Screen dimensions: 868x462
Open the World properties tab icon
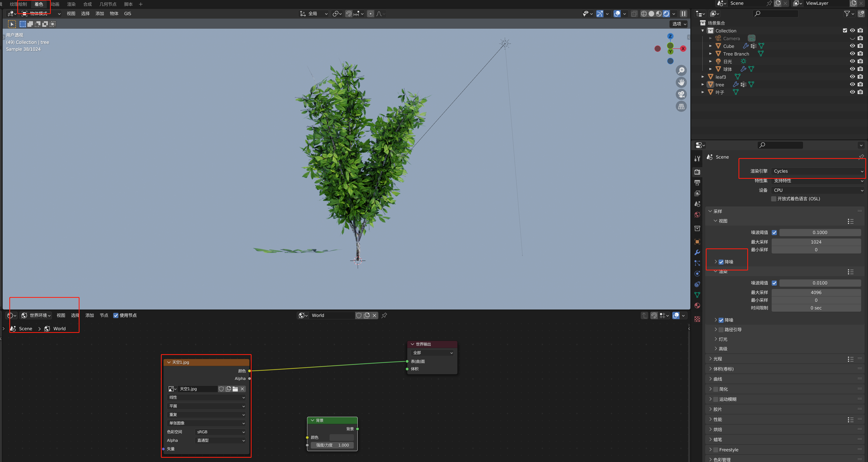(697, 215)
